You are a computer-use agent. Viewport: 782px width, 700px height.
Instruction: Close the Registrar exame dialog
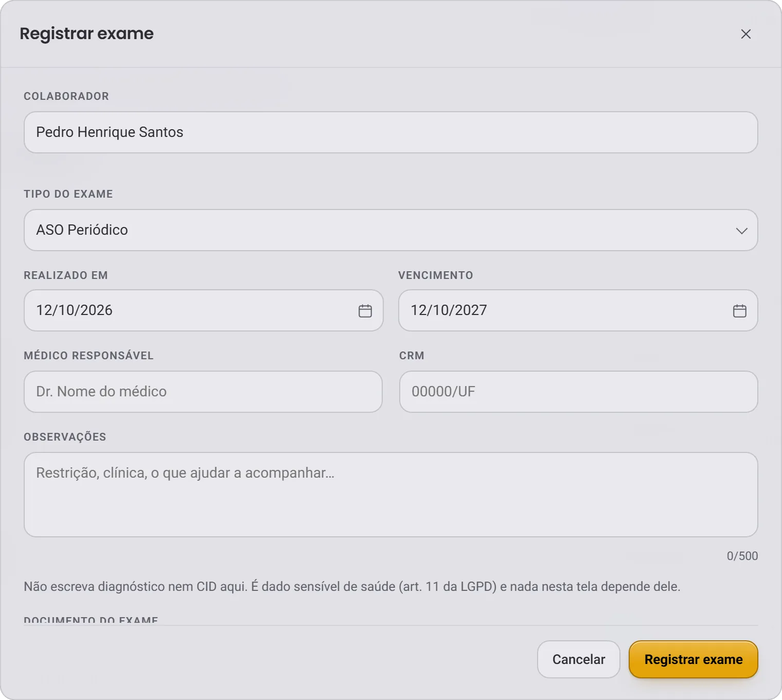tap(745, 34)
